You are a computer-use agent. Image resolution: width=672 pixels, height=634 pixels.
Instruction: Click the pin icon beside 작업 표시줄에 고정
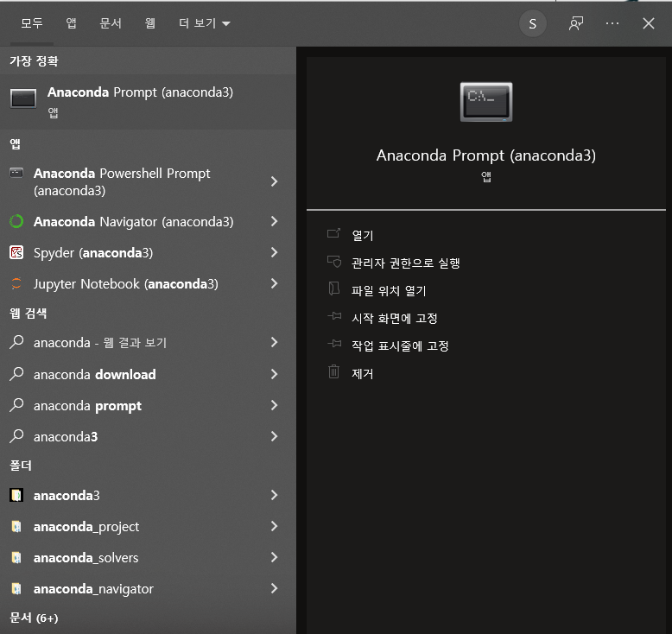click(334, 344)
